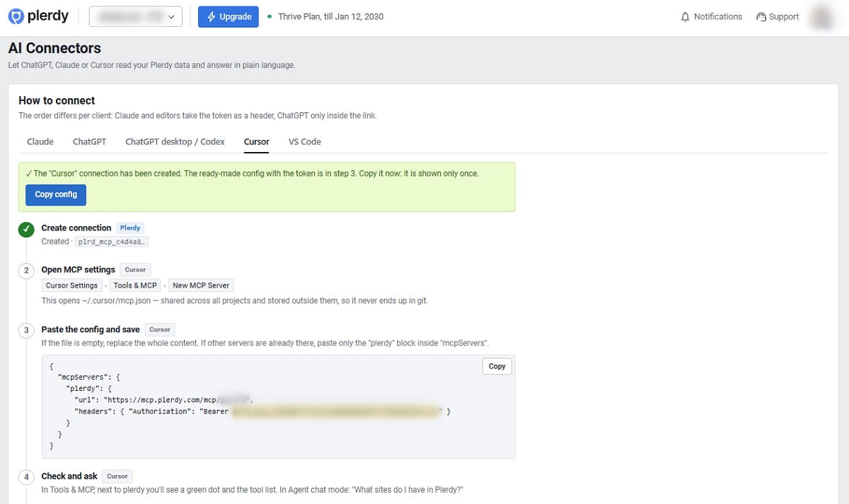Open the Plerdy logo home link
The height and width of the screenshot is (504, 849).
click(38, 16)
